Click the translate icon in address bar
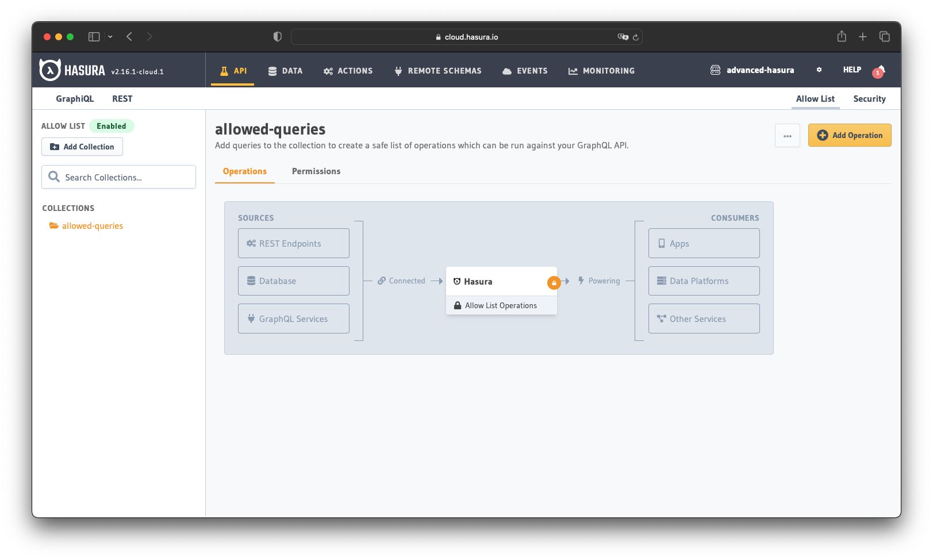The height and width of the screenshot is (560, 933). point(623,37)
